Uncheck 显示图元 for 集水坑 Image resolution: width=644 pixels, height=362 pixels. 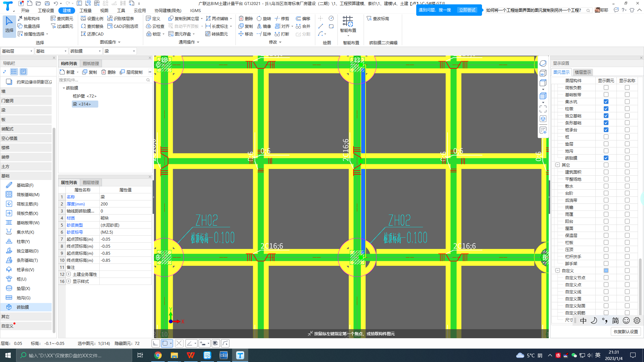(606, 102)
